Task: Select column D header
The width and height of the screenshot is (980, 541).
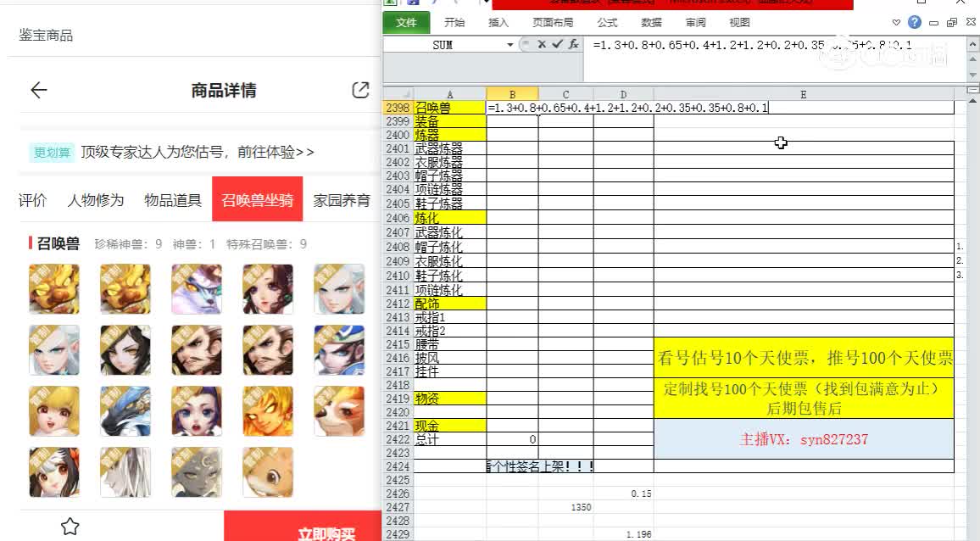Action: (x=623, y=94)
